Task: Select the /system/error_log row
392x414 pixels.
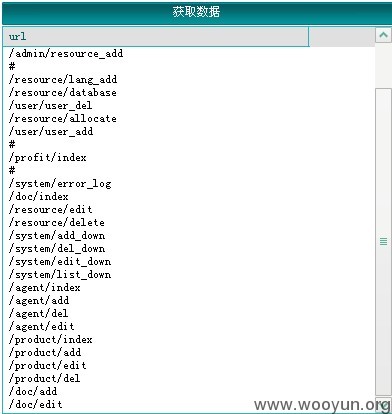Action: (x=60, y=184)
